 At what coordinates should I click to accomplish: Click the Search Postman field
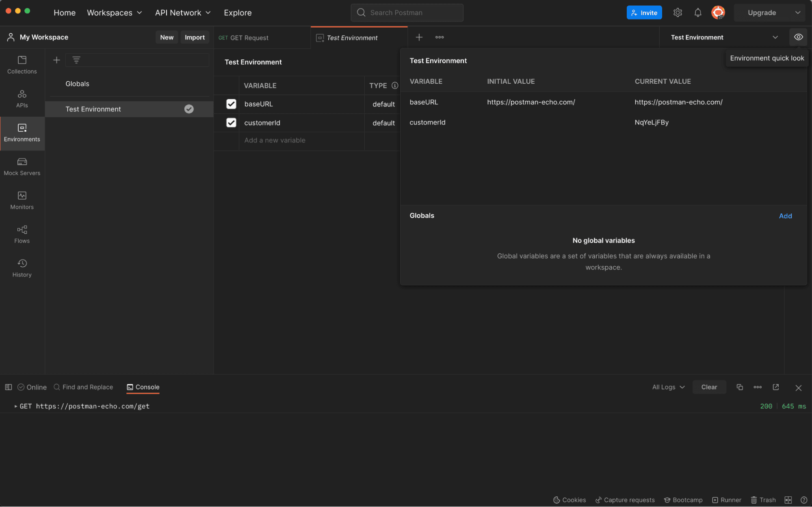407,13
